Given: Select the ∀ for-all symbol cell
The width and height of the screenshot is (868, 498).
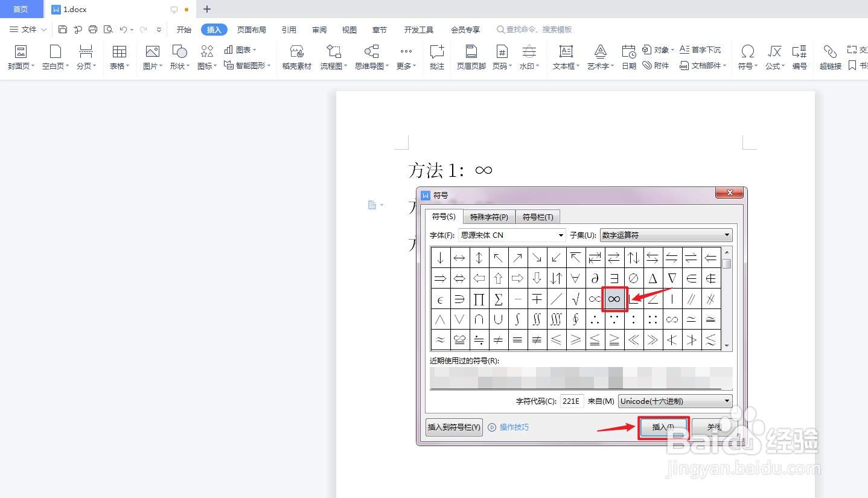Looking at the screenshot, I should (575, 278).
